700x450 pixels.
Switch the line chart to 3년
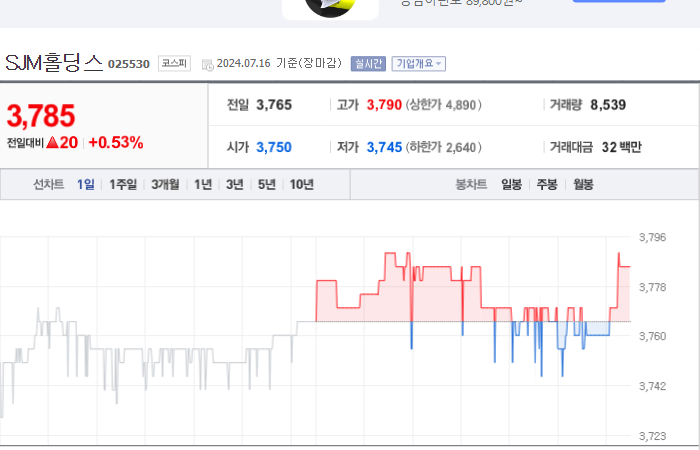click(235, 184)
